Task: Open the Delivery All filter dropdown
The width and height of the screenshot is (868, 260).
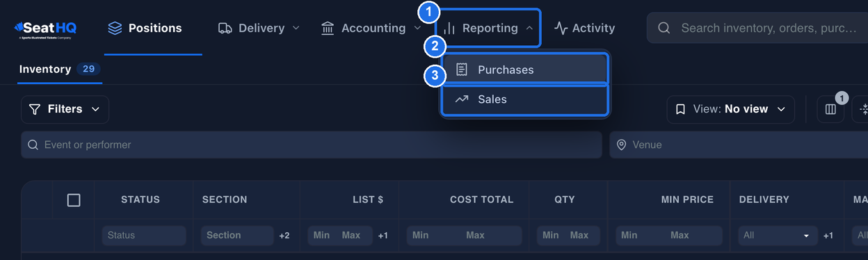Action: point(778,236)
